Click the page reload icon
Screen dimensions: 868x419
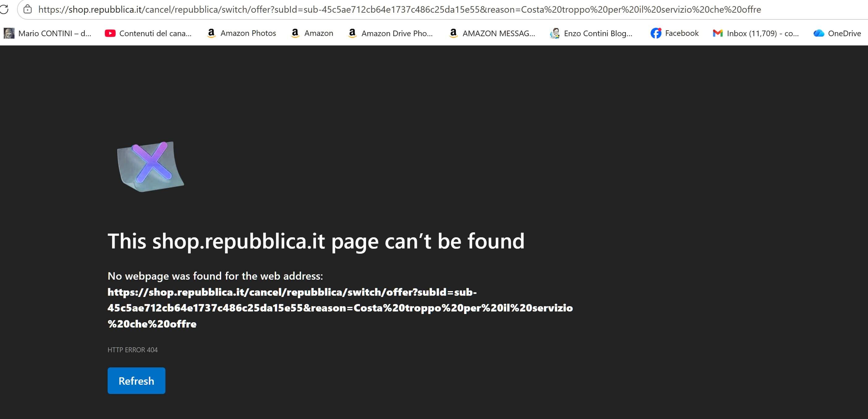(4, 9)
